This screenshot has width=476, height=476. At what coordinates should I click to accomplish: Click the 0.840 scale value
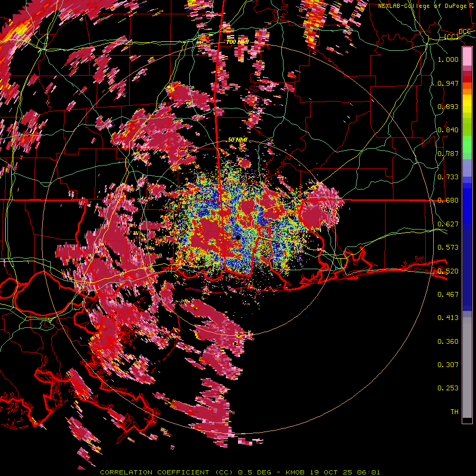(x=448, y=130)
